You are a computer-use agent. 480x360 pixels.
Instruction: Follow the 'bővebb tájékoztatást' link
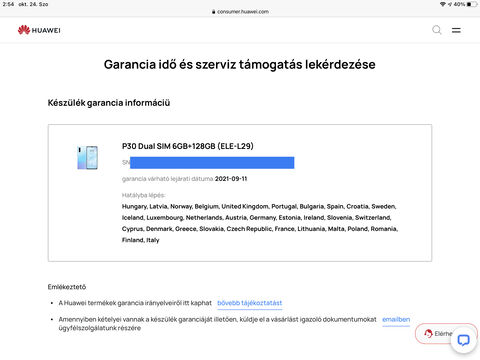point(250,303)
